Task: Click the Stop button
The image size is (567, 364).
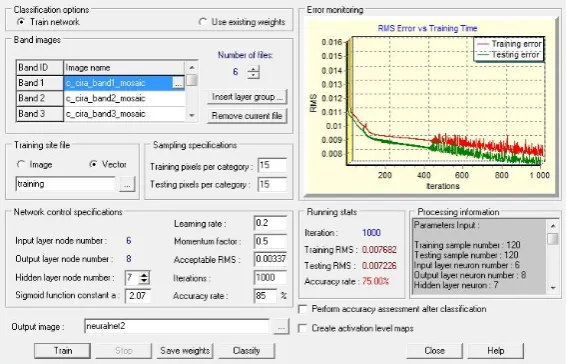Action: pos(124,351)
